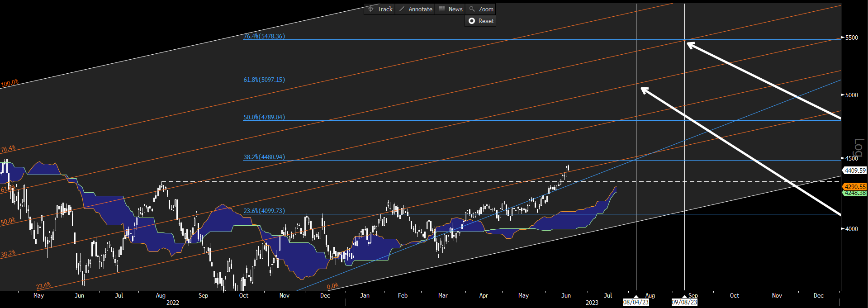The width and height of the screenshot is (868, 308).
Task: Show News on the chart
Action: [450, 9]
